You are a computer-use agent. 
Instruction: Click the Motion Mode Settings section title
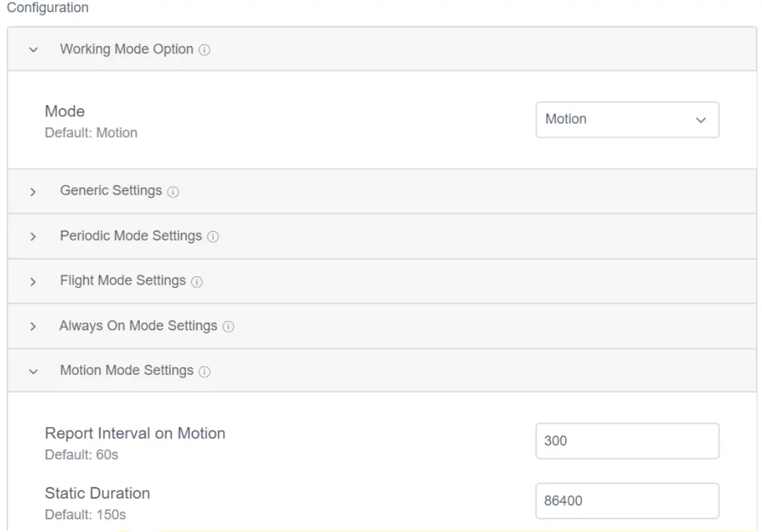coord(127,371)
